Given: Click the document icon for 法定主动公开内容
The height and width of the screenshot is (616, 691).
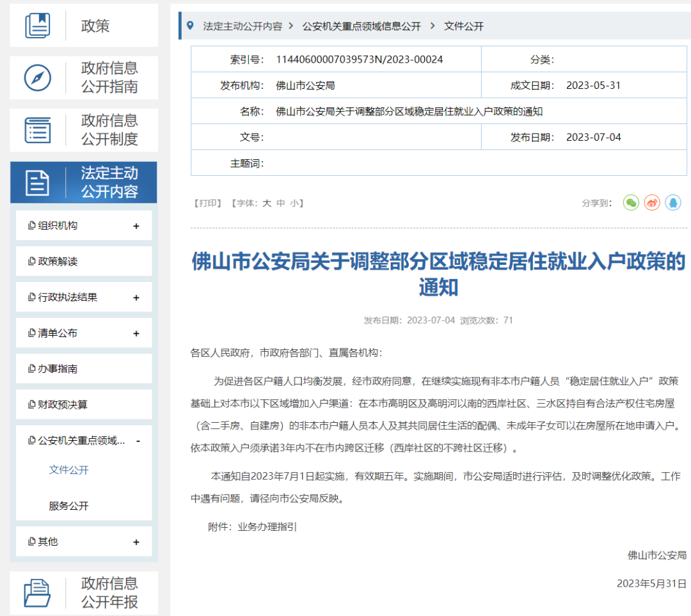Looking at the screenshot, I should coord(37,183).
